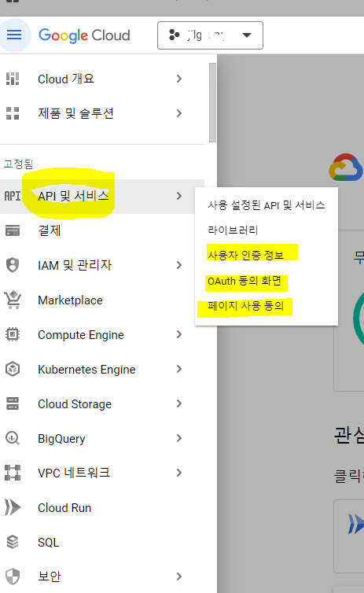Screen dimensions: 364x593
Task: Click the Kubernetes Engine hexagon icon
Action: point(13,369)
